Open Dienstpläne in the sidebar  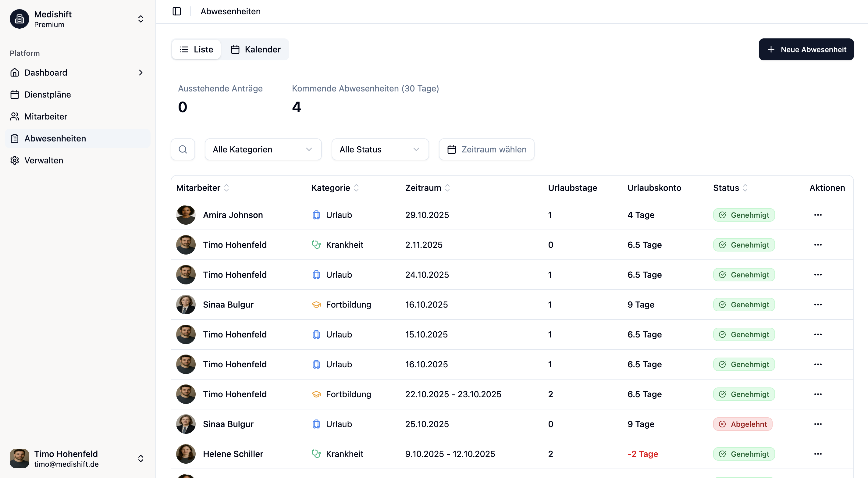point(48,95)
